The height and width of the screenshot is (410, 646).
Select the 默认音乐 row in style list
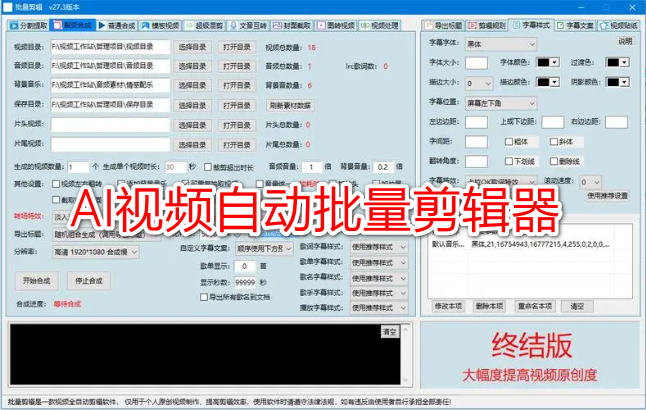529,244
